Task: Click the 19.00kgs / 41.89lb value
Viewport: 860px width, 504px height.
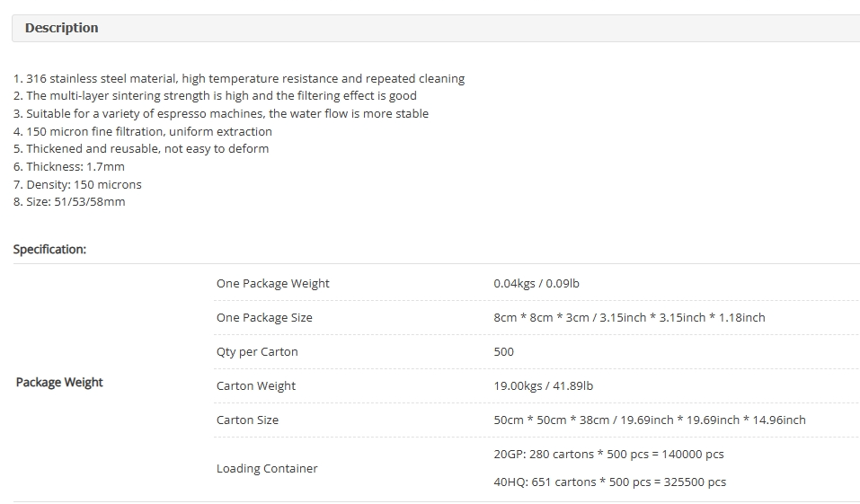Action: click(543, 386)
